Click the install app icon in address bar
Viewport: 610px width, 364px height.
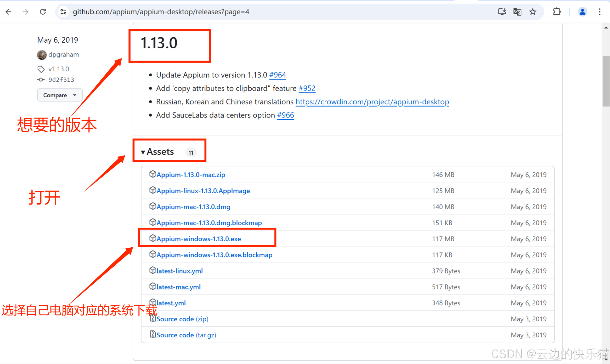click(x=502, y=11)
